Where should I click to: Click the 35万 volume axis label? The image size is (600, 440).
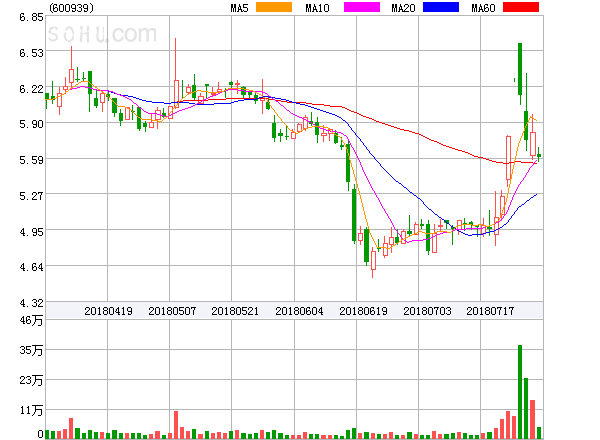coord(31,350)
